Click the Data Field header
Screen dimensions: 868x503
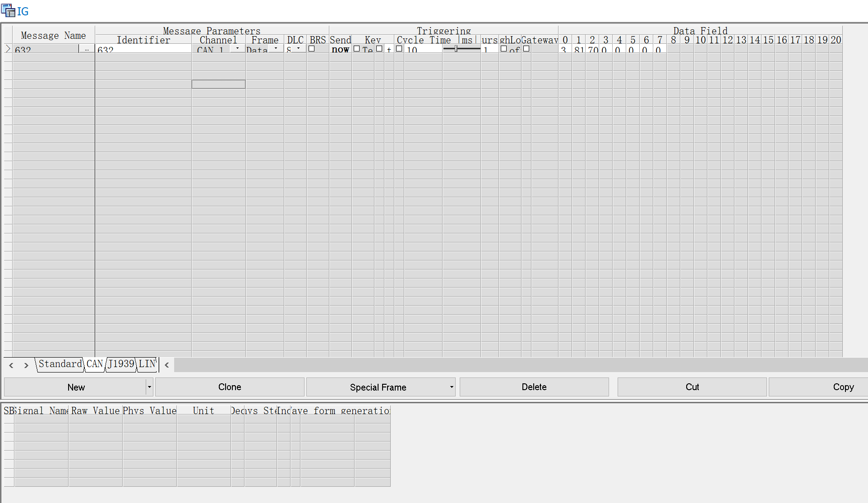700,30
